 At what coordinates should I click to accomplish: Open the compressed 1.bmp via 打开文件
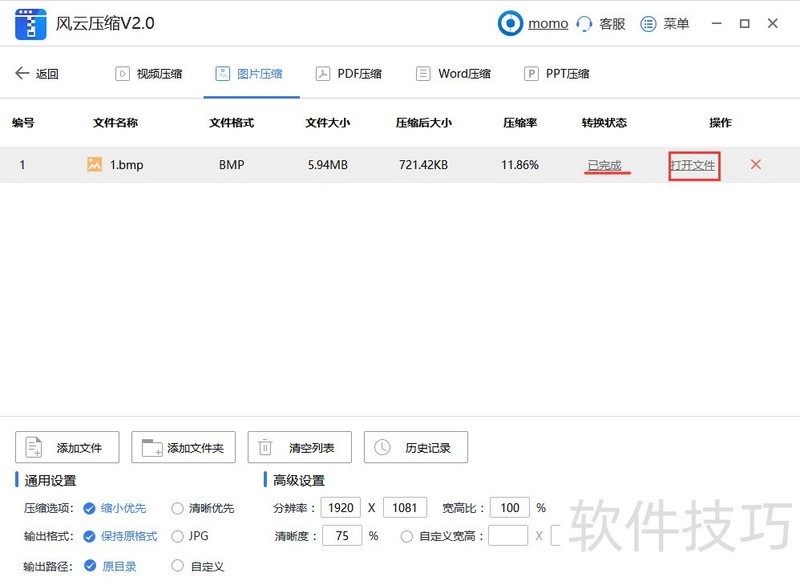pyautogui.click(x=694, y=164)
